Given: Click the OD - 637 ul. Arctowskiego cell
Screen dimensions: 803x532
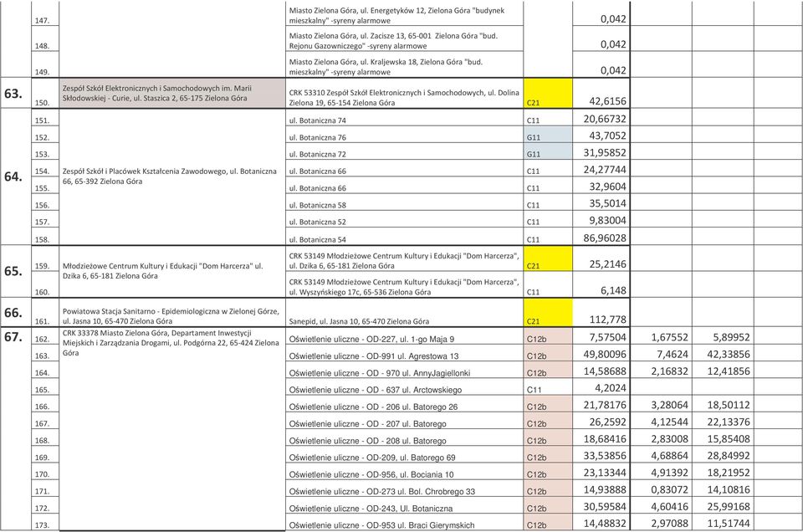Looking at the screenshot, I should point(405,387).
